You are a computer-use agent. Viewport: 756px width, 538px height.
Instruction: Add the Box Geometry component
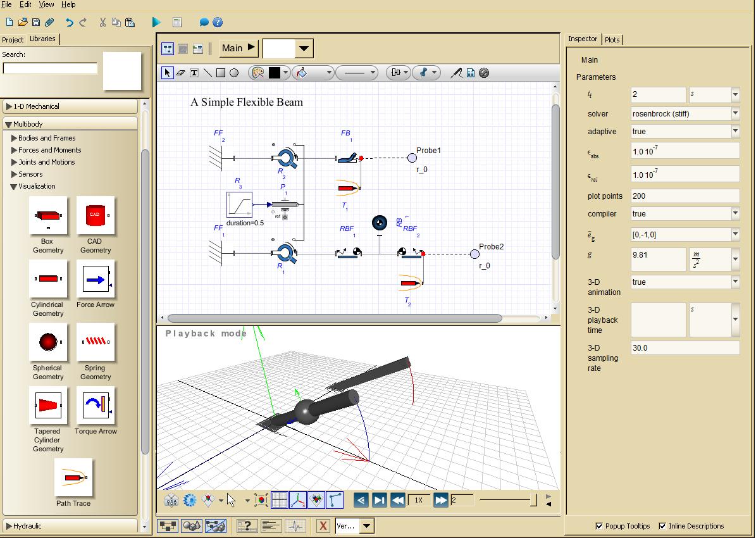click(48, 216)
